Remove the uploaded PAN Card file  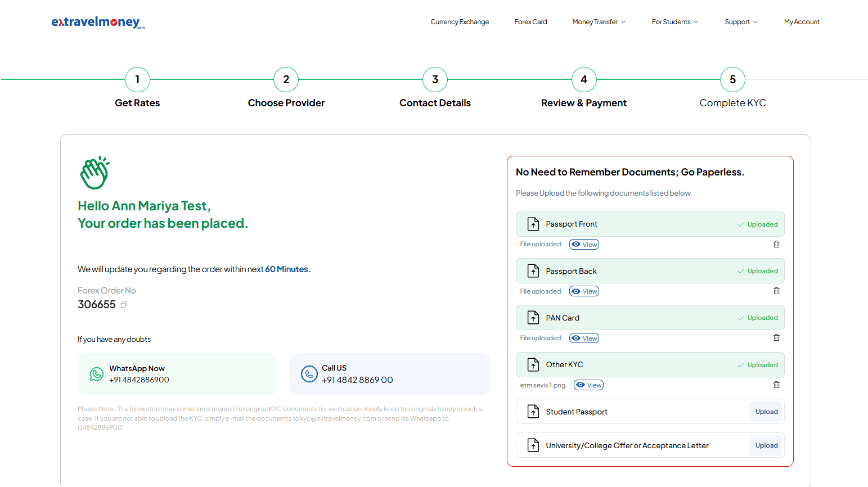click(x=776, y=337)
